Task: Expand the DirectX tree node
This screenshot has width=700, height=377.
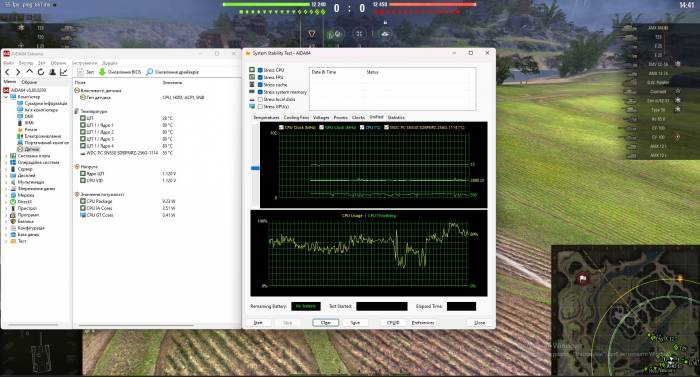Action: pos(6,202)
